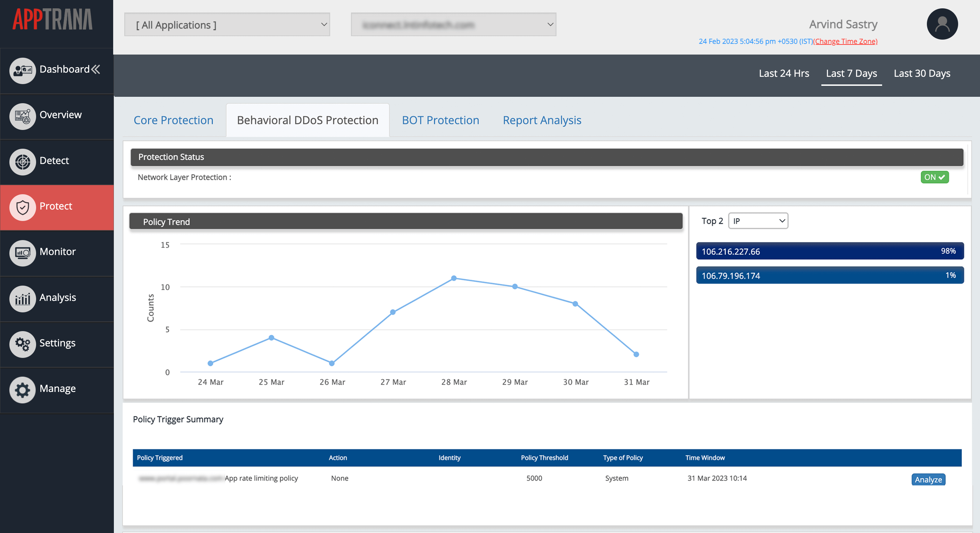Click the Protect shield icon in sidebar
The width and height of the screenshot is (980, 533).
(x=21, y=205)
